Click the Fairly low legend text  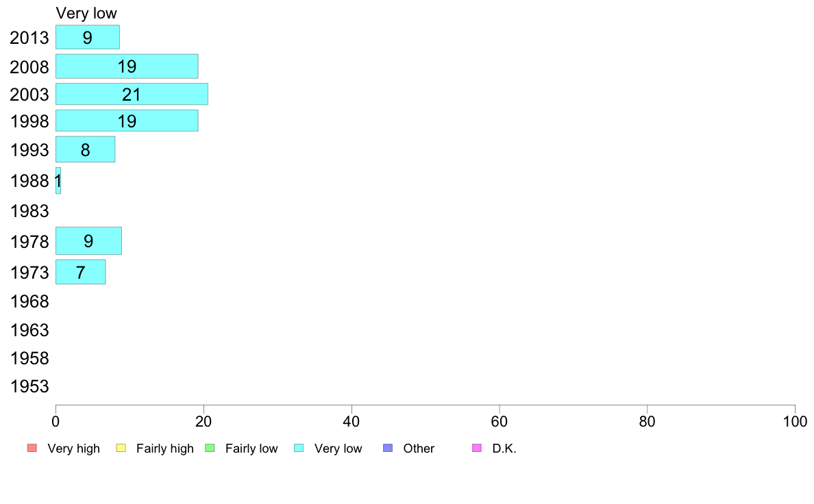click(x=251, y=449)
